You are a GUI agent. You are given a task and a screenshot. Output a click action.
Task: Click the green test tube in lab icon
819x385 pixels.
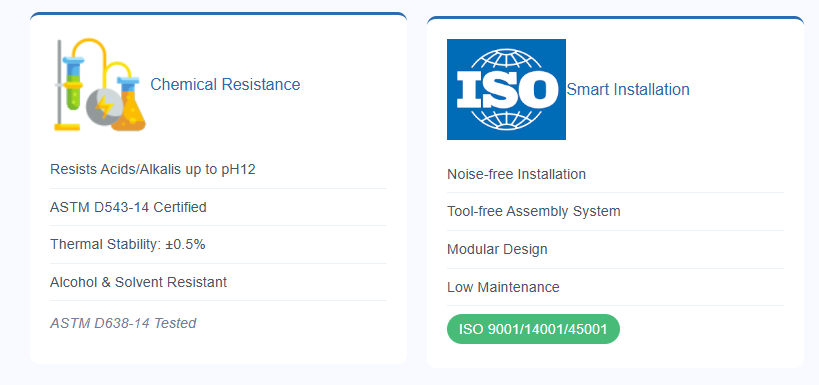[73, 84]
